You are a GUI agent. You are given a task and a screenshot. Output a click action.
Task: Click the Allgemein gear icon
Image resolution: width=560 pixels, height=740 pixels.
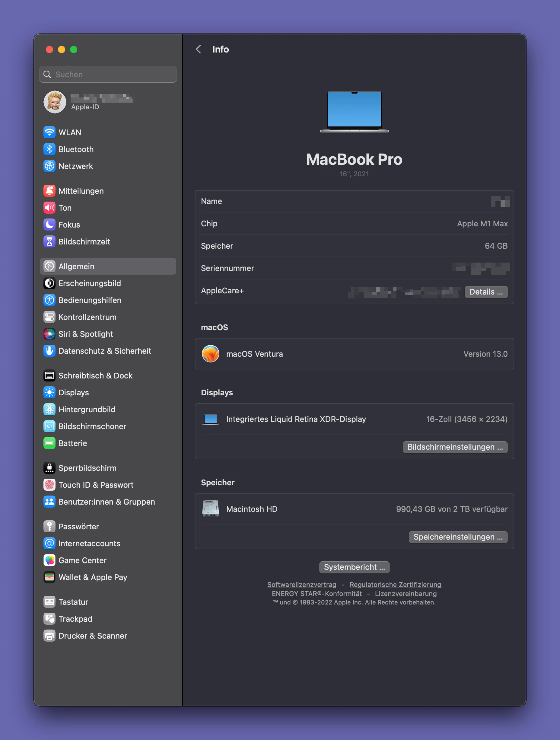(49, 266)
